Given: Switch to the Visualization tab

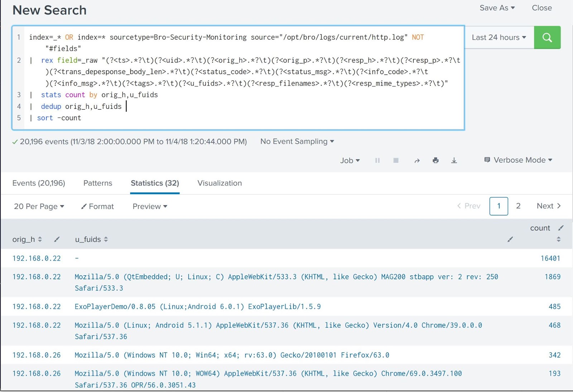Looking at the screenshot, I should click(x=219, y=183).
